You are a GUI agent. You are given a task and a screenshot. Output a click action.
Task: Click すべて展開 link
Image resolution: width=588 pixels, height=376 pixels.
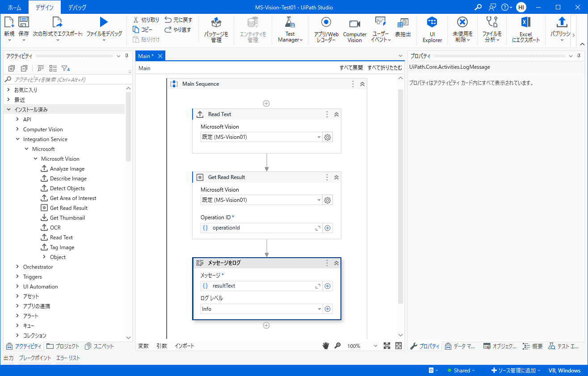pyautogui.click(x=351, y=68)
